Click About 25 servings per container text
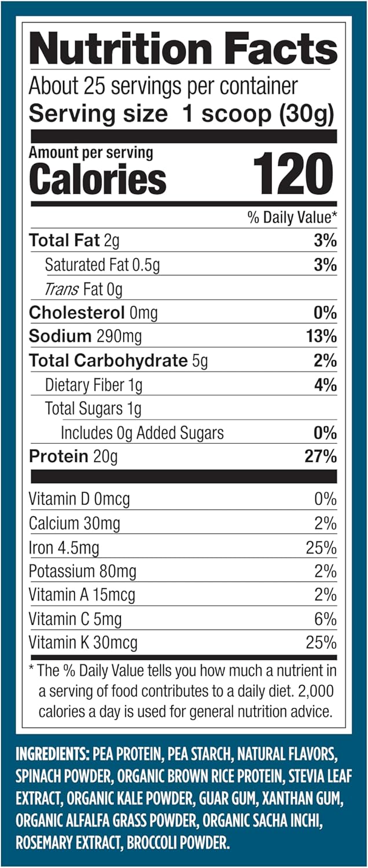368x868 pixels. [163, 86]
